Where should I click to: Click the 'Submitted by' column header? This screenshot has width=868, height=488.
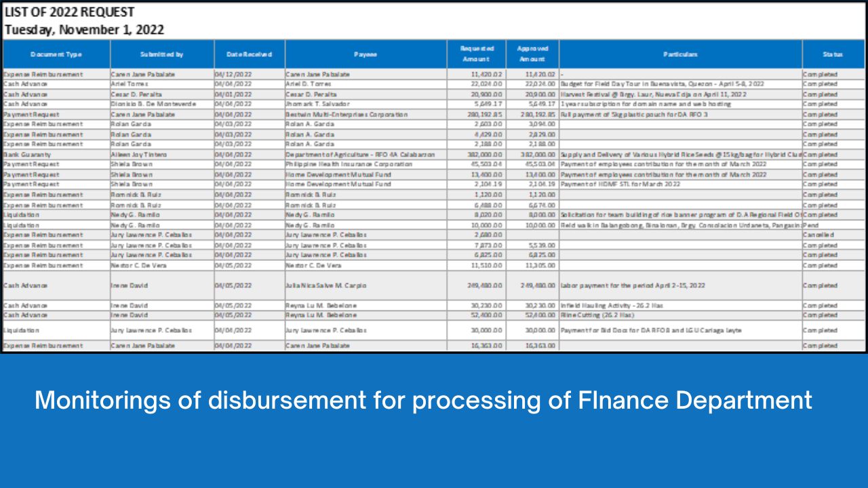coord(162,54)
